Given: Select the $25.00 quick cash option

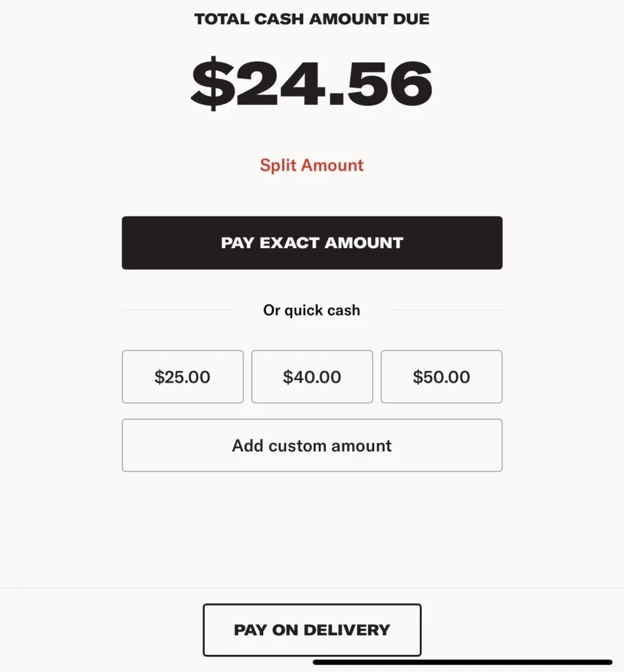Looking at the screenshot, I should point(182,377).
